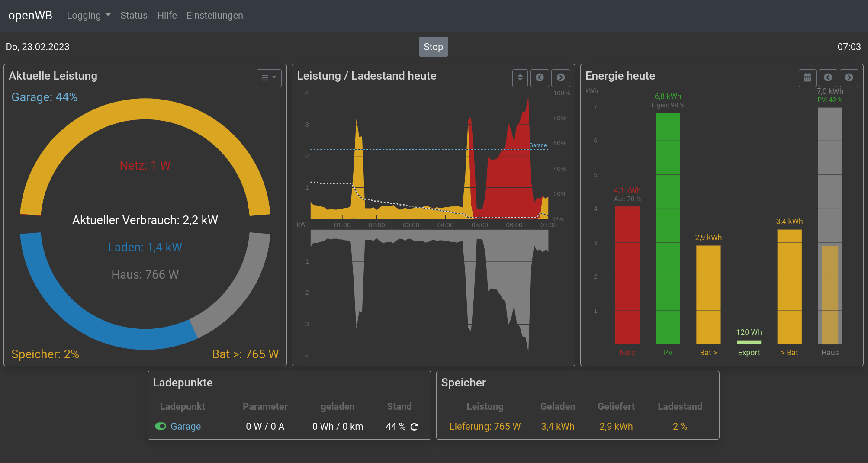Open the Status page
The image size is (868, 463).
click(134, 16)
